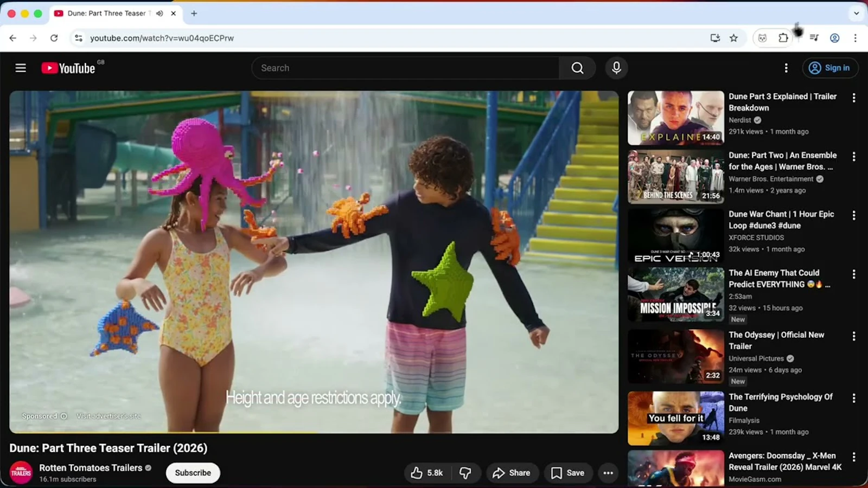The width and height of the screenshot is (868, 488).
Task: Start voice search with microphone icon
Action: pyautogui.click(x=616, y=68)
